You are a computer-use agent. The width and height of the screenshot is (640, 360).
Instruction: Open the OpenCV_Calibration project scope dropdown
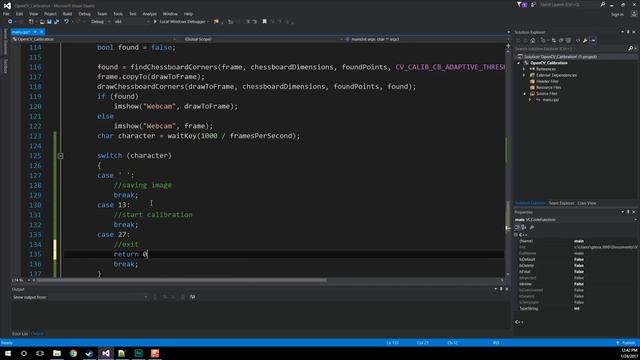(x=94, y=39)
